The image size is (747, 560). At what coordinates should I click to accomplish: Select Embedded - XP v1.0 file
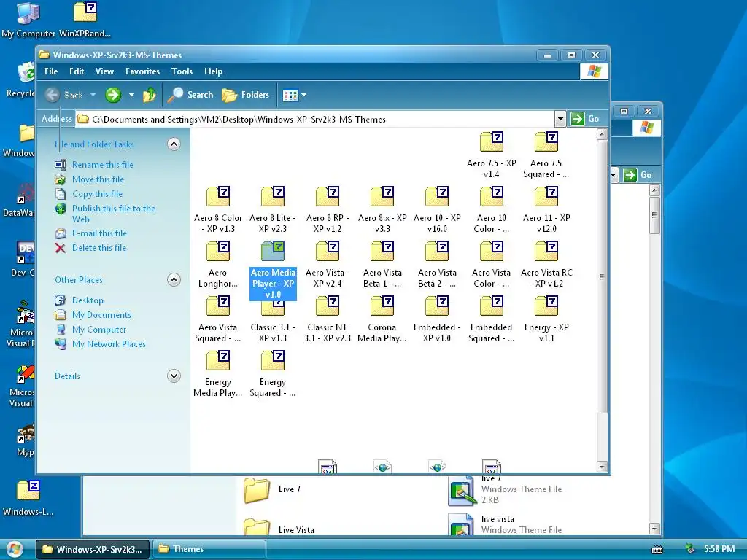437,318
